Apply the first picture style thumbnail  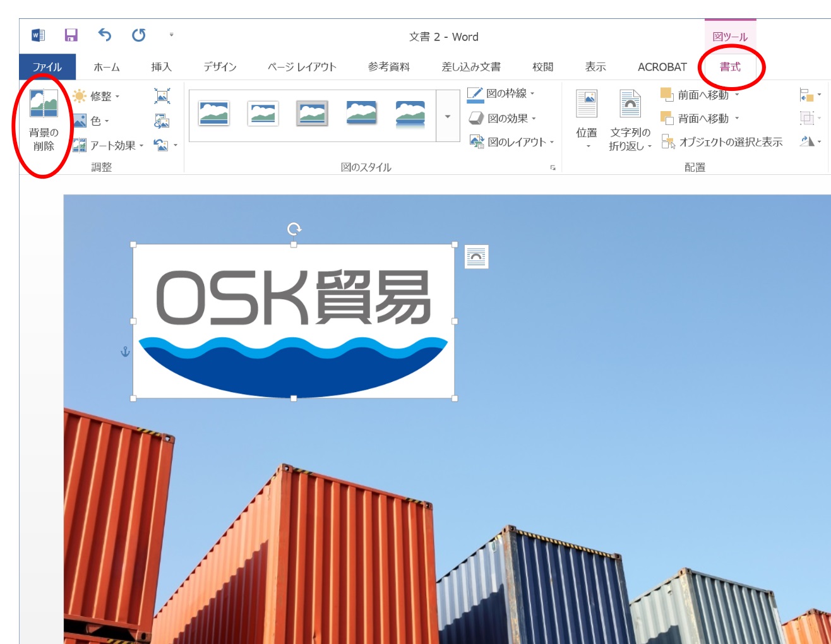[213, 114]
